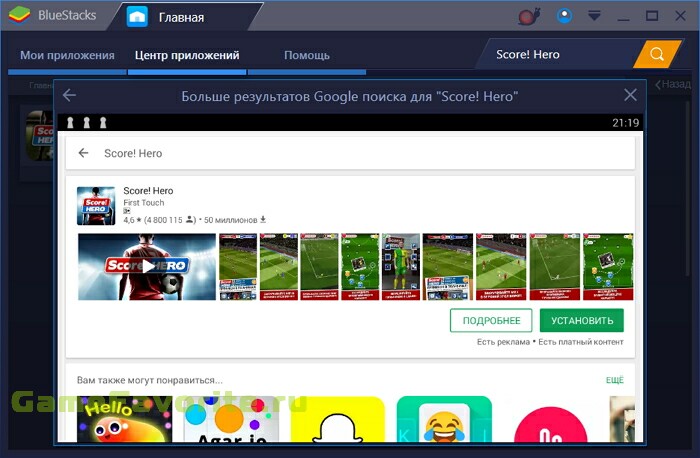Screen dimensions: 700x458
Task: Go back using the dialog header arrow
Action: coord(69,95)
